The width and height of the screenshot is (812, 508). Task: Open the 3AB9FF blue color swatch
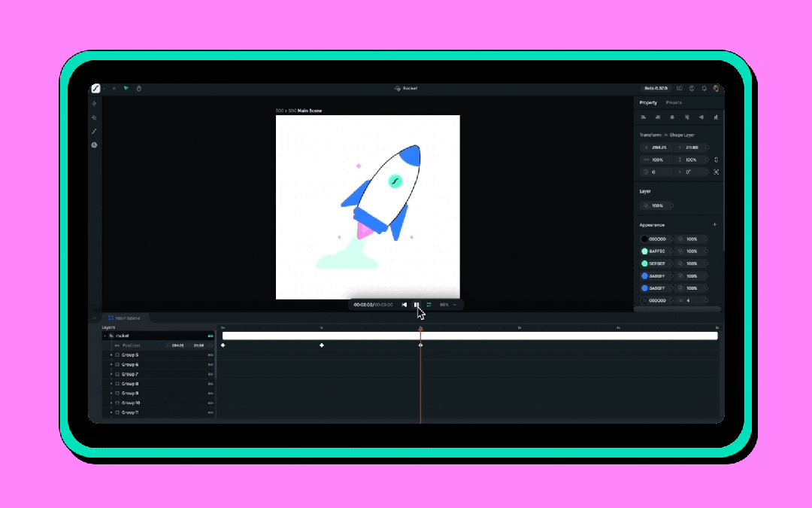[644, 276]
